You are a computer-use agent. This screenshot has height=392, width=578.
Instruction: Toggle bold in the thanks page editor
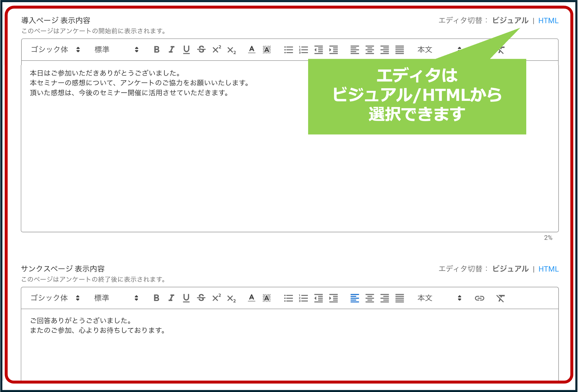(x=156, y=298)
